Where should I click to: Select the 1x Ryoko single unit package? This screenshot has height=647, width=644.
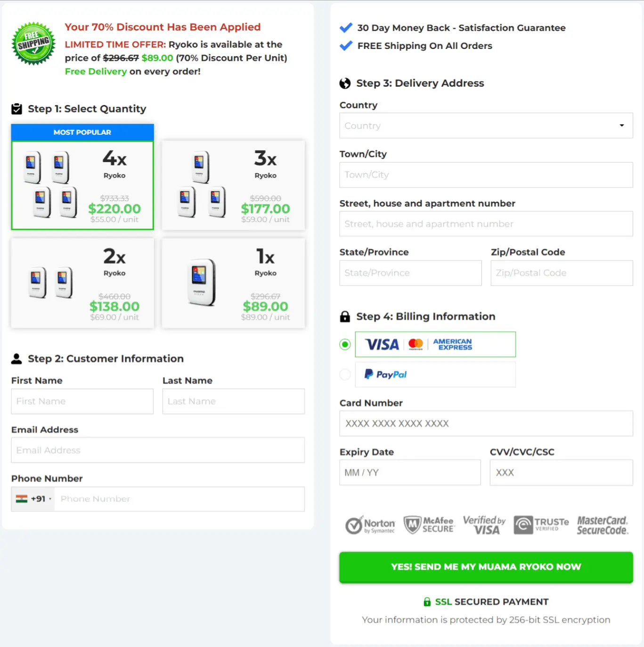(x=233, y=283)
